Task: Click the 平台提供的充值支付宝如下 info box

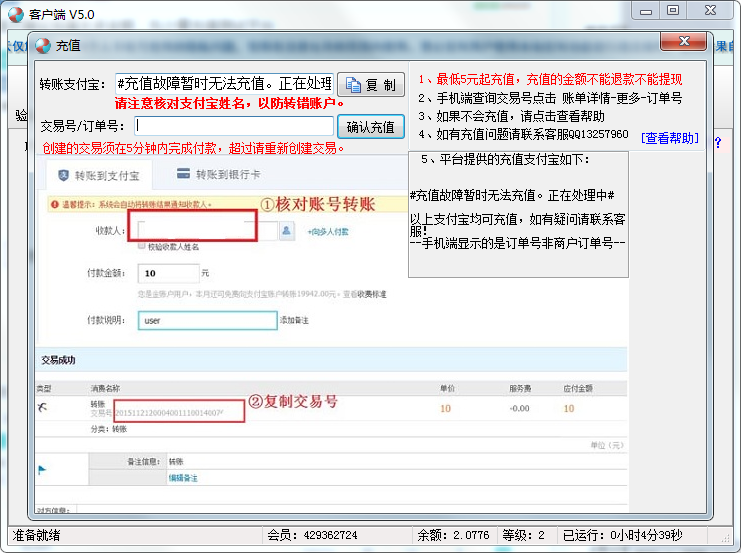Action: 518,214
